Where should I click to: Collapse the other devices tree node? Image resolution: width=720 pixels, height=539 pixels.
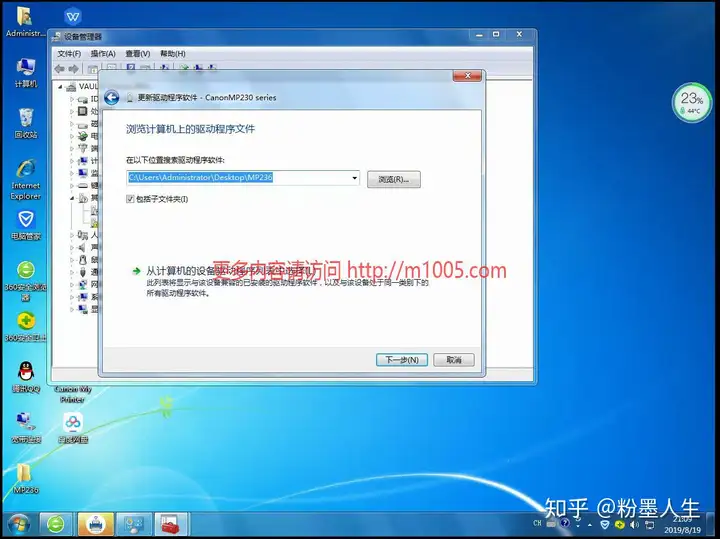[x=72, y=198]
